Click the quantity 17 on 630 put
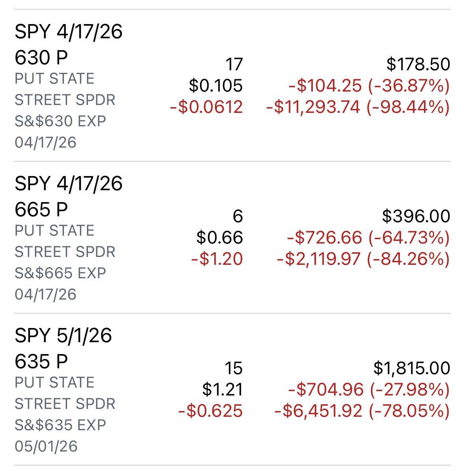 pos(234,64)
